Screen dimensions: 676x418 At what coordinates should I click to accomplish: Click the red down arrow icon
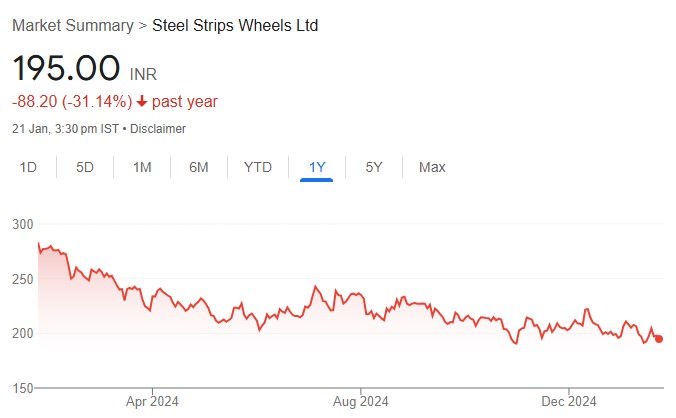143,101
